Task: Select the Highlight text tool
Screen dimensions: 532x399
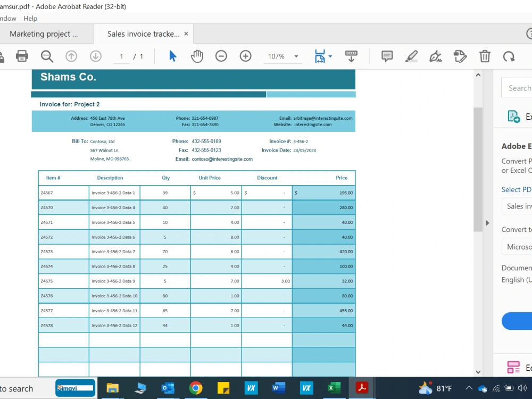Action: [x=411, y=56]
